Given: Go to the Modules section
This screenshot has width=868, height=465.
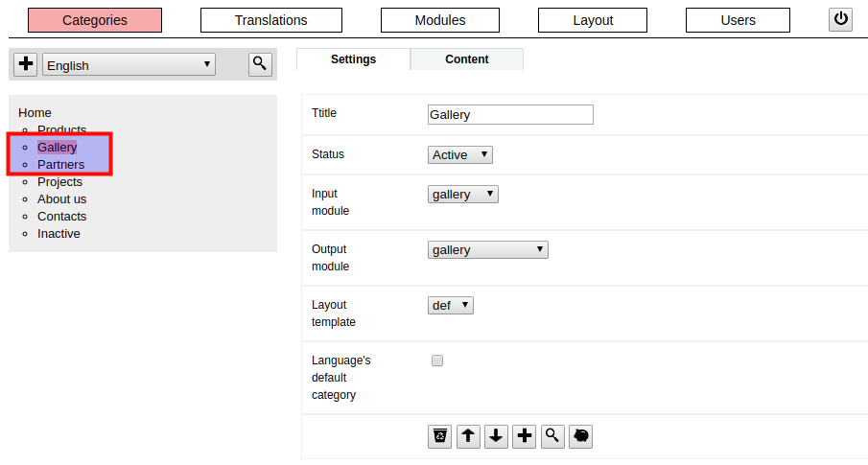Looking at the screenshot, I should [440, 20].
